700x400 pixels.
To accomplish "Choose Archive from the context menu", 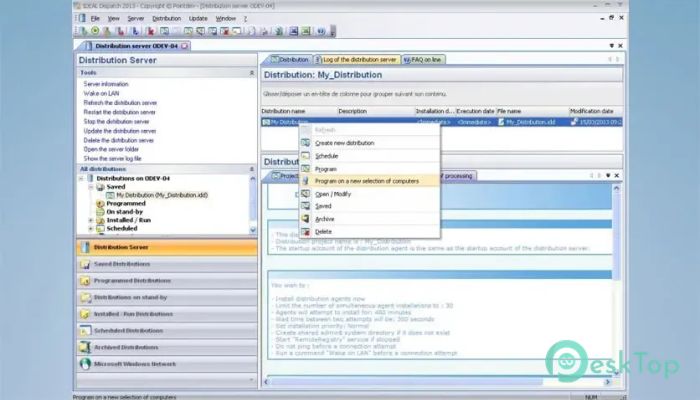I will (x=369, y=219).
